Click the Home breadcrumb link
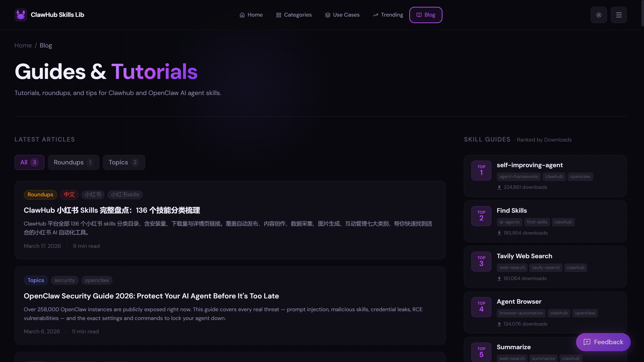The width and height of the screenshot is (644, 362). [x=23, y=45]
